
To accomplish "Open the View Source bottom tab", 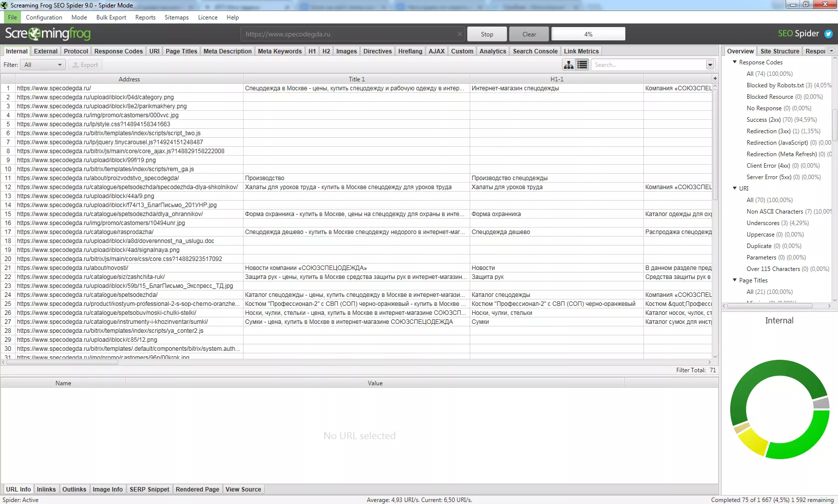I will click(243, 490).
